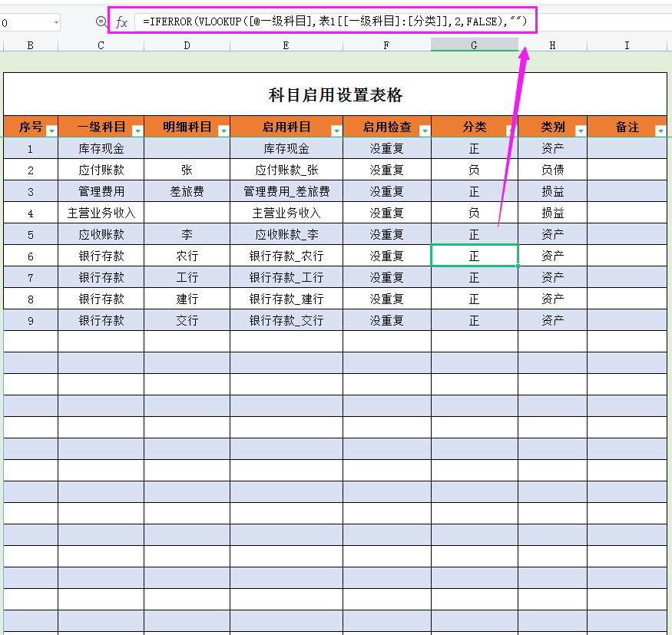Select column G header
The width and height of the screenshot is (672, 635).
tap(474, 45)
